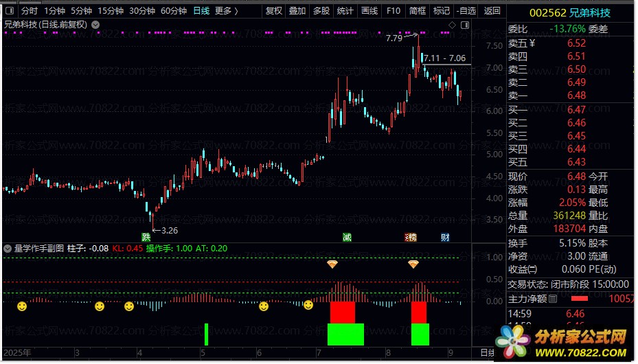Click -自选 to remove from watchlist
Viewport: 638px width, 364px height.
pos(466,11)
